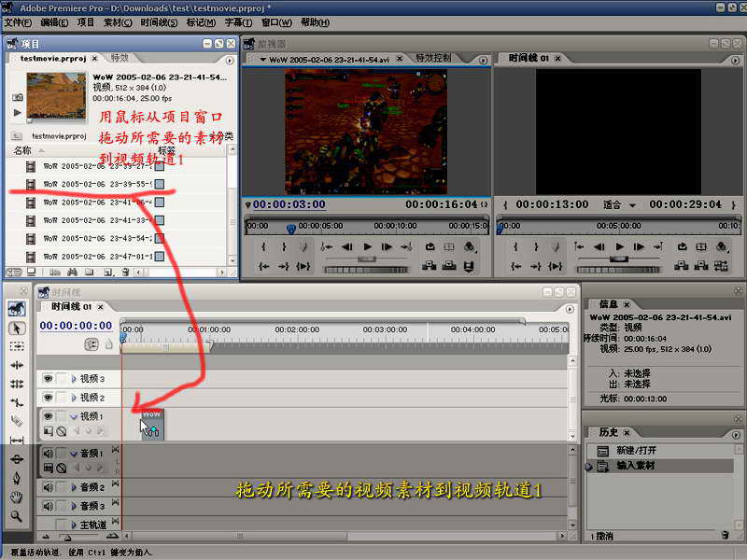The height and width of the screenshot is (560, 747).
Task: Open the 时间线(S) menu
Action: click(x=159, y=22)
